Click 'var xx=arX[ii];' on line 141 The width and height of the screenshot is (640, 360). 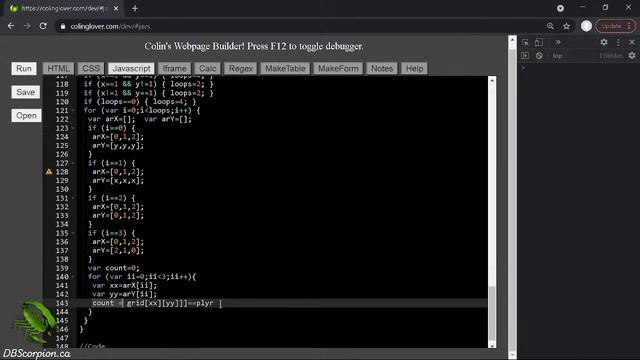pos(124,286)
